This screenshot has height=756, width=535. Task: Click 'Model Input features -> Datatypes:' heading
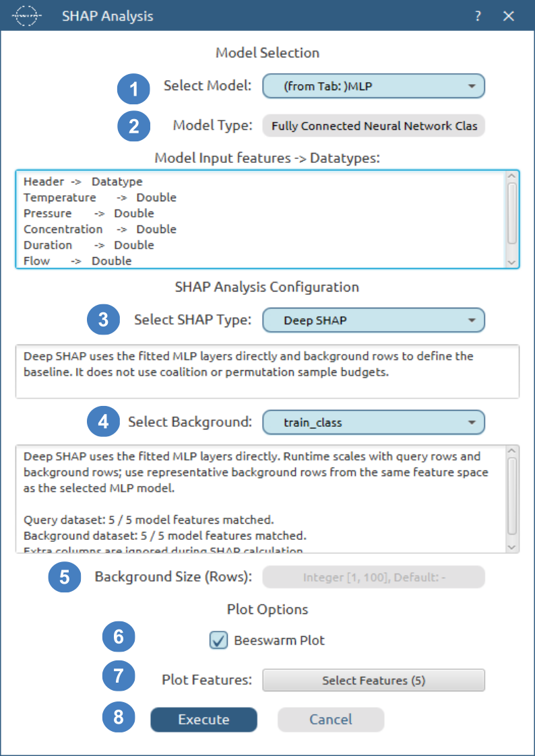tap(267, 158)
